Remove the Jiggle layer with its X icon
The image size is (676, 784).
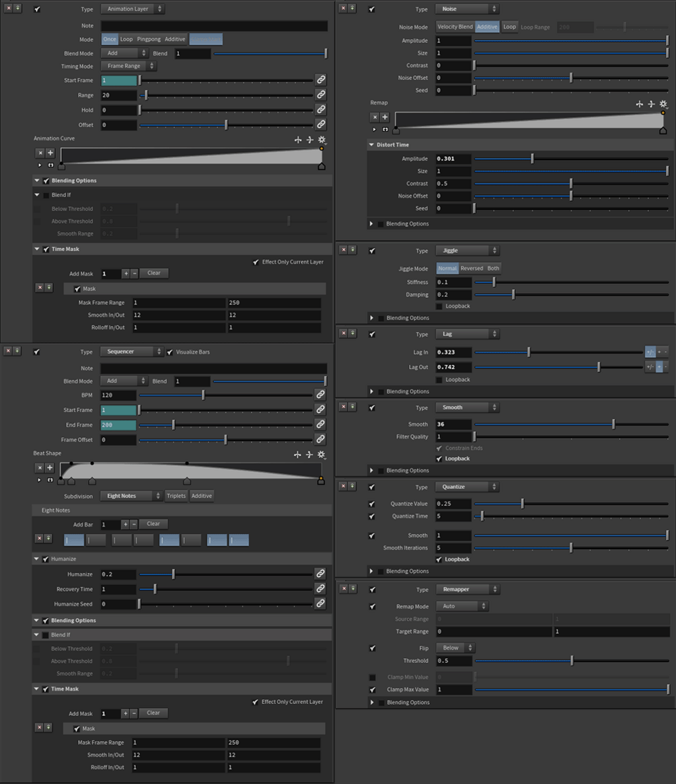[x=343, y=249]
